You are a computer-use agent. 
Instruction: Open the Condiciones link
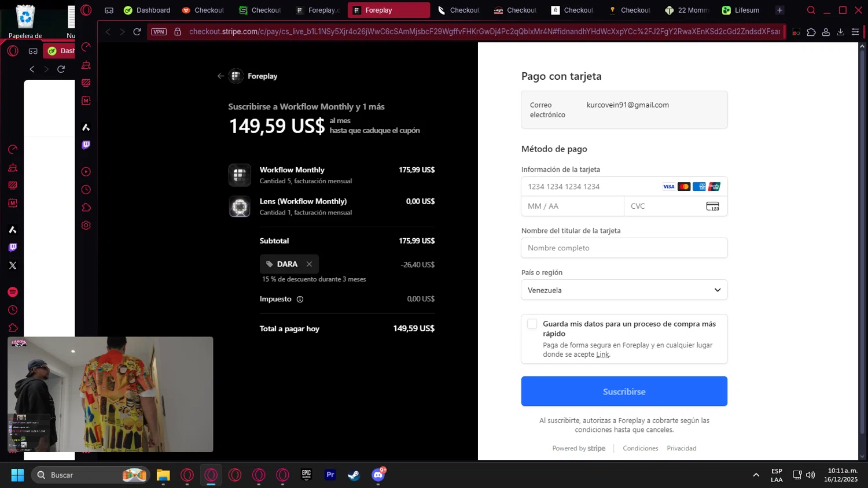pyautogui.click(x=641, y=448)
